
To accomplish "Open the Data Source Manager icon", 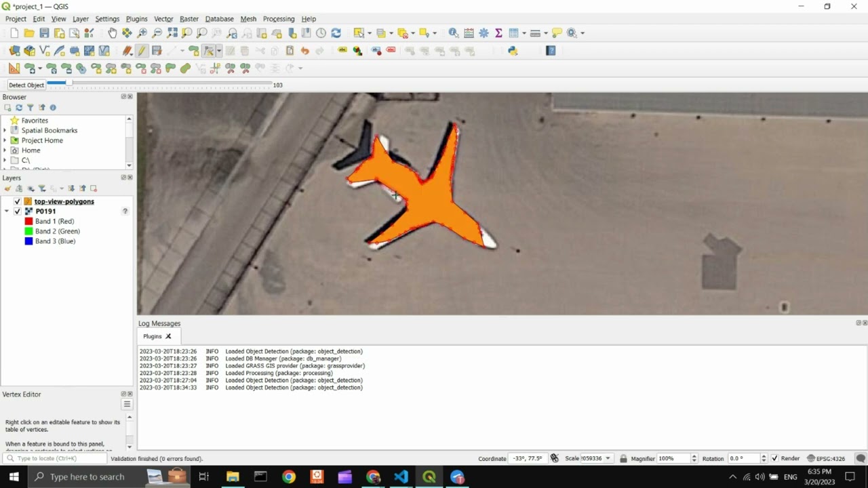I will click(x=14, y=51).
